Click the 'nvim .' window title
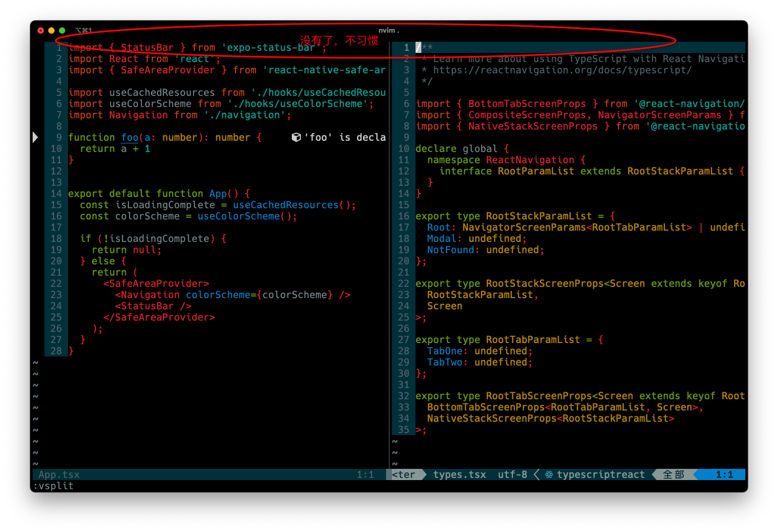The height and width of the screenshot is (532, 778). point(389,31)
